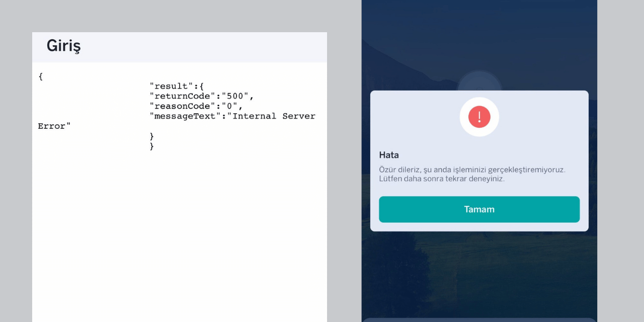This screenshot has height=322, width=644.
Task: Click the reasonCode "0" line
Action: [x=196, y=106]
